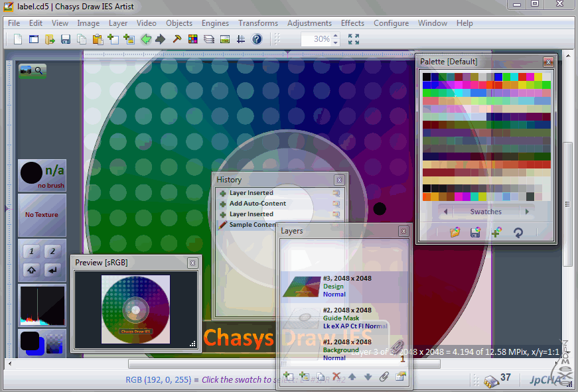Pick the black swatch in the palette's first row
The width and height of the screenshot is (578, 392).
tap(427, 77)
